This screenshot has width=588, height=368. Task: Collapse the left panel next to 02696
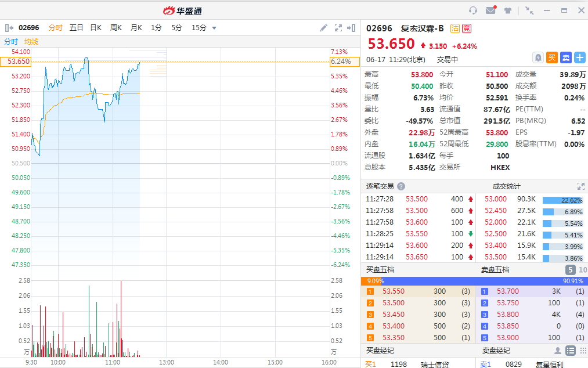pyautogui.click(x=9, y=28)
